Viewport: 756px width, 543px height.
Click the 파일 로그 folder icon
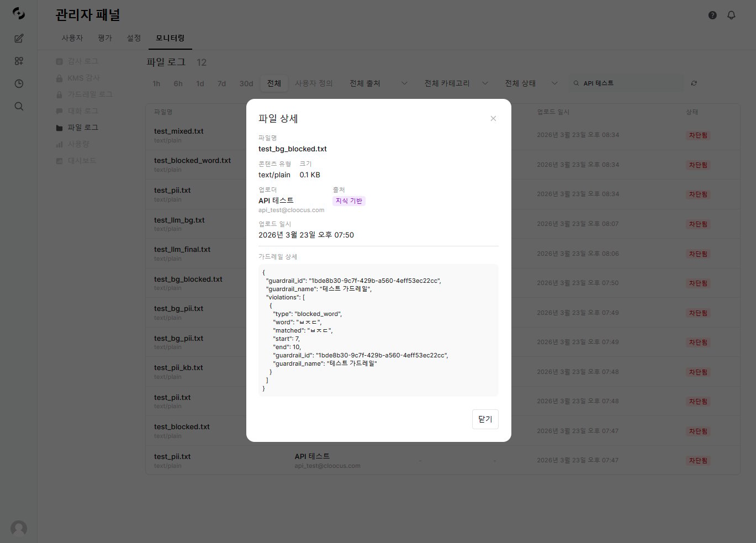point(59,128)
